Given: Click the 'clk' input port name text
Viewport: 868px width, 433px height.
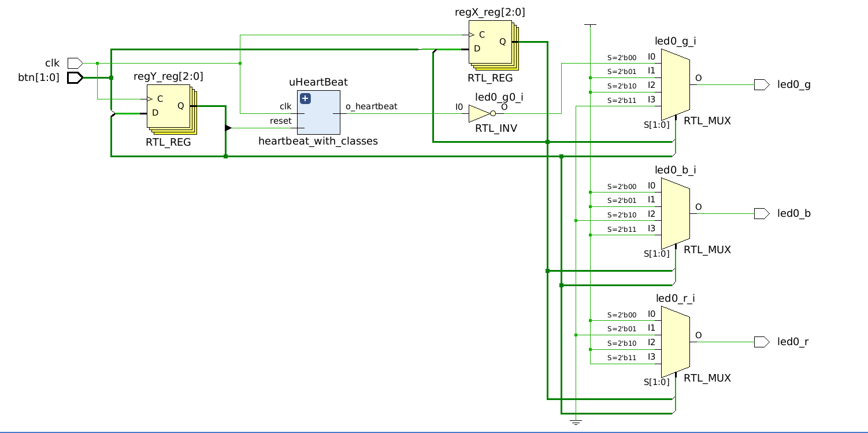Looking at the screenshot, I should point(52,62).
